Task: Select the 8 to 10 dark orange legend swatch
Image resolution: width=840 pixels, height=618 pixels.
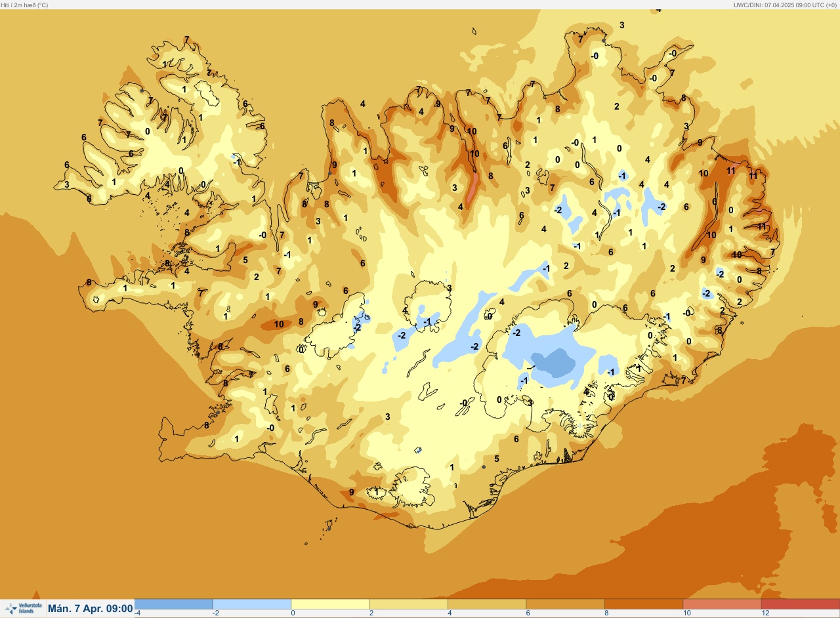Action: point(644,604)
